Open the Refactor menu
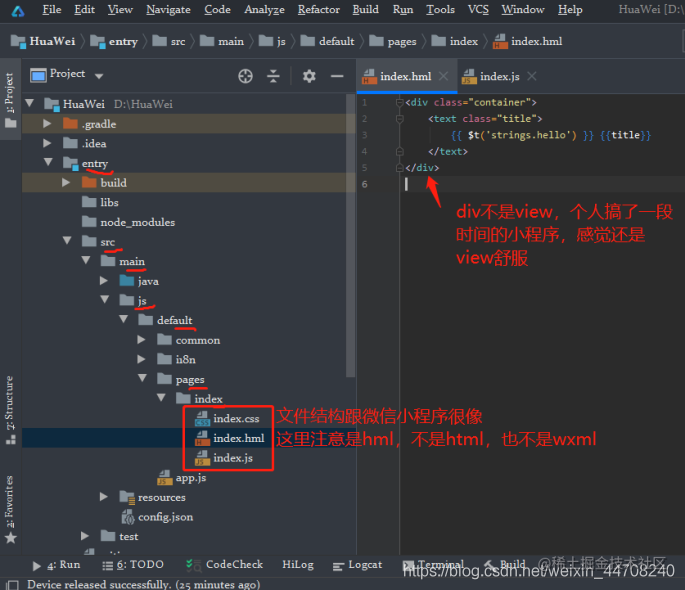 point(318,10)
